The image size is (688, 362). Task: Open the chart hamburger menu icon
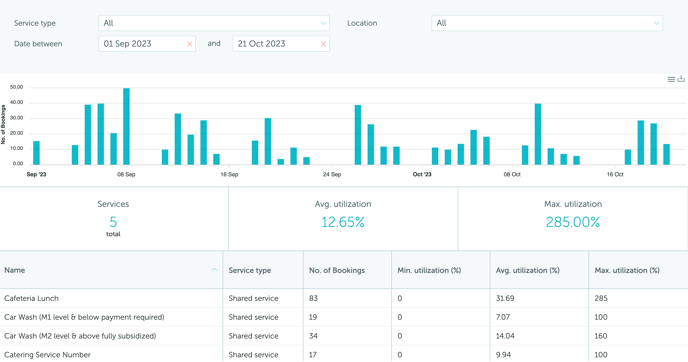(x=671, y=79)
